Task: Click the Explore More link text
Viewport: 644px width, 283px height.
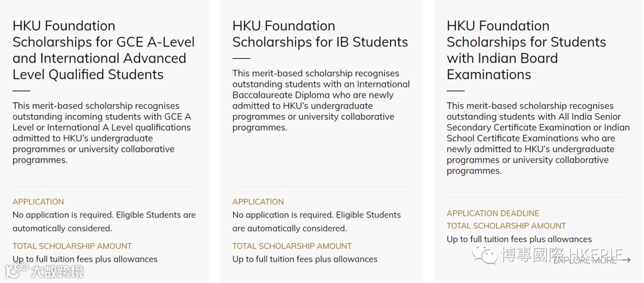Action: tap(585, 260)
